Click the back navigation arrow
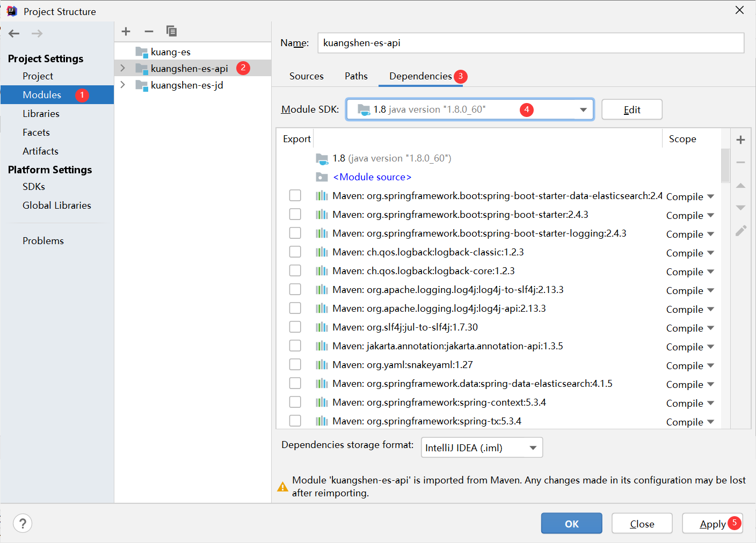 pos(14,33)
